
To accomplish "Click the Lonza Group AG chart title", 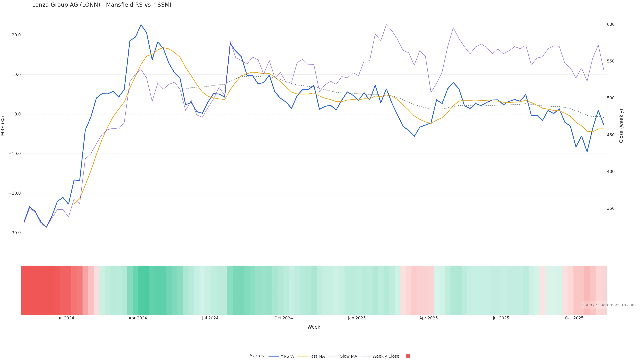I will [101, 5].
